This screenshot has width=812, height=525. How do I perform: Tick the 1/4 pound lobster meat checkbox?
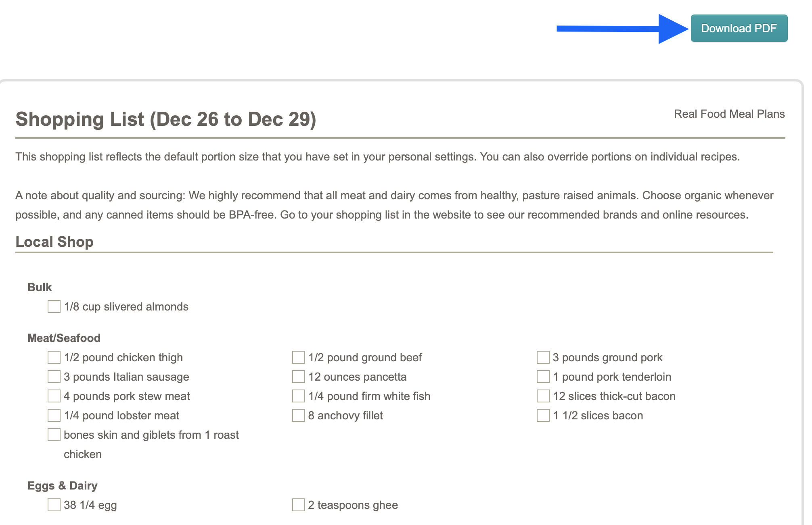tap(54, 415)
